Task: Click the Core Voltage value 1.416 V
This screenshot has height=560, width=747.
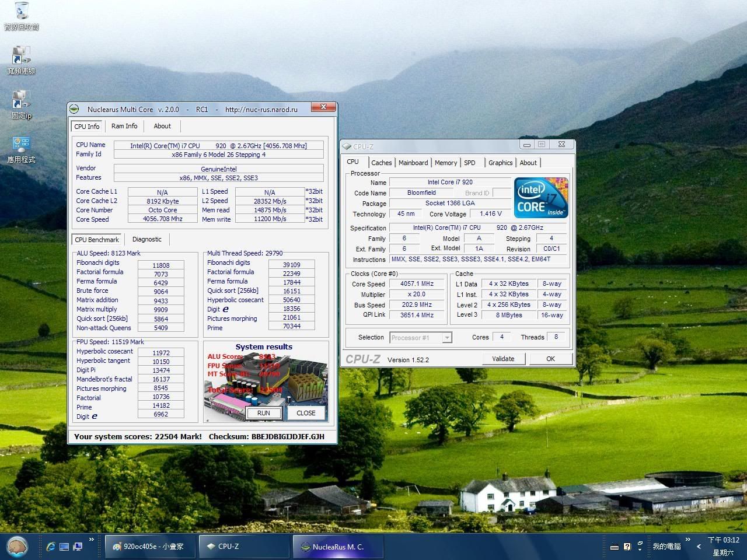Action: click(490, 213)
